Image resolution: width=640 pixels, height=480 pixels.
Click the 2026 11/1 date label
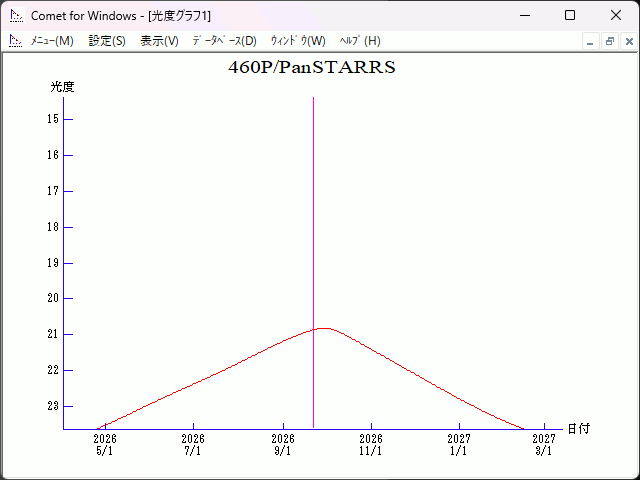pyautogui.click(x=371, y=445)
